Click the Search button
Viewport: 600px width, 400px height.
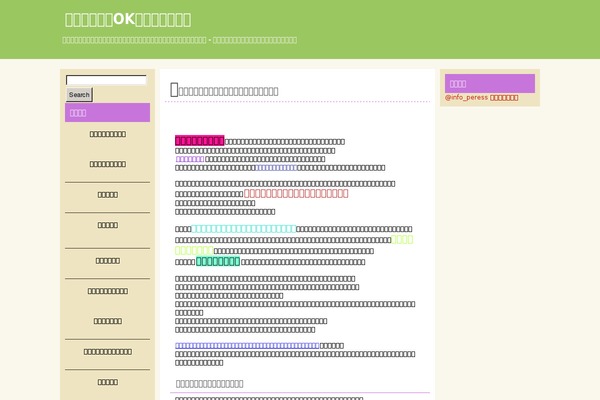(79, 95)
